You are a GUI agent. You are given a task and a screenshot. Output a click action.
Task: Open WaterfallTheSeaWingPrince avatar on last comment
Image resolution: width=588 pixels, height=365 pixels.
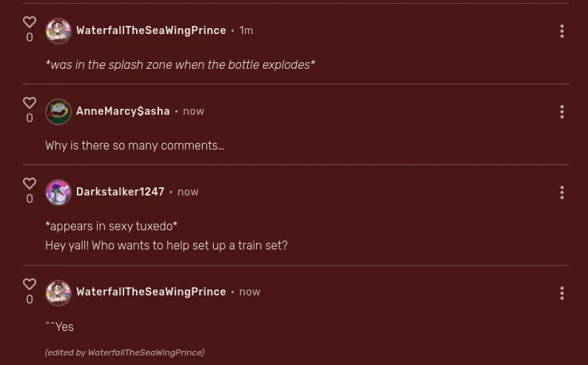58,293
